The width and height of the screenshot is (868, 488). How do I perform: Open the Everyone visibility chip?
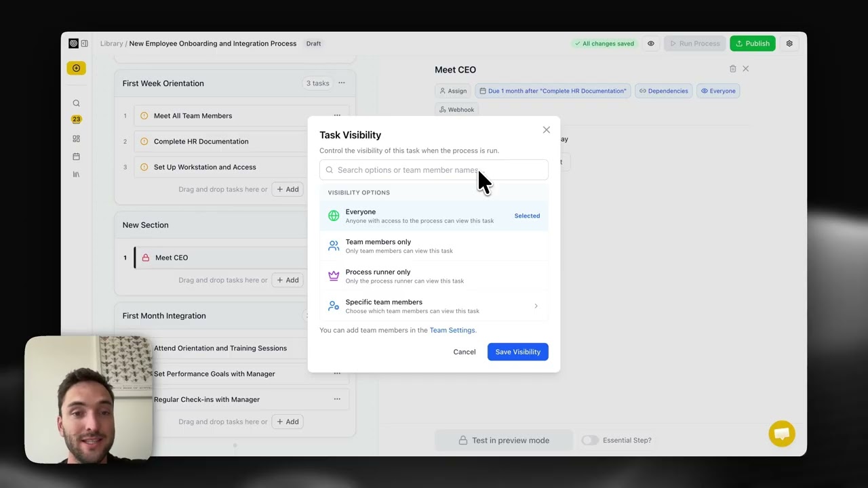[718, 91]
